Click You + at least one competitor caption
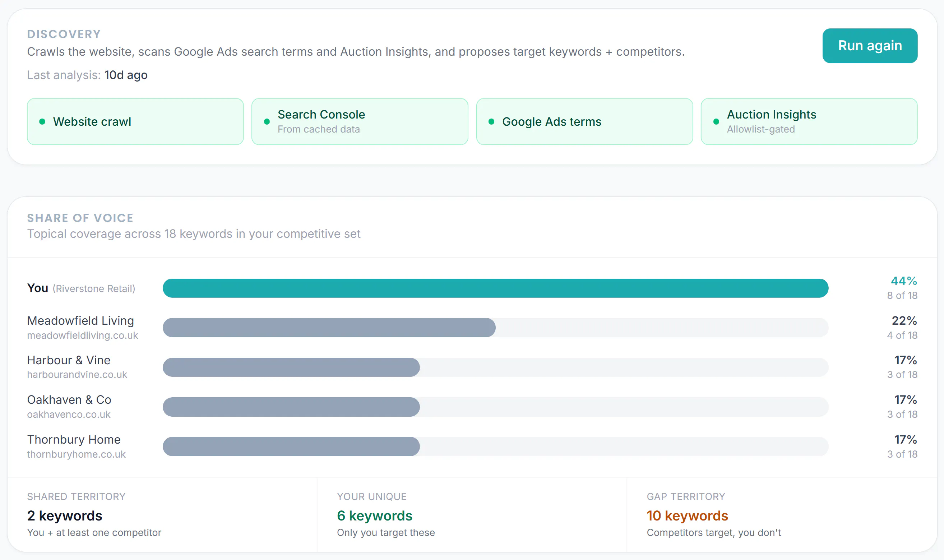 tap(94, 532)
